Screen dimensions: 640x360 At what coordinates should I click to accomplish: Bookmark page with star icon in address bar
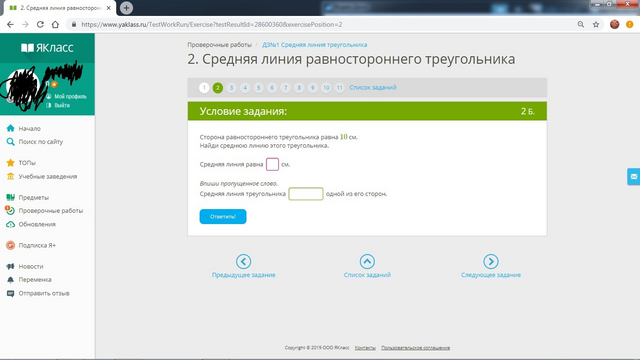coord(596,24)
